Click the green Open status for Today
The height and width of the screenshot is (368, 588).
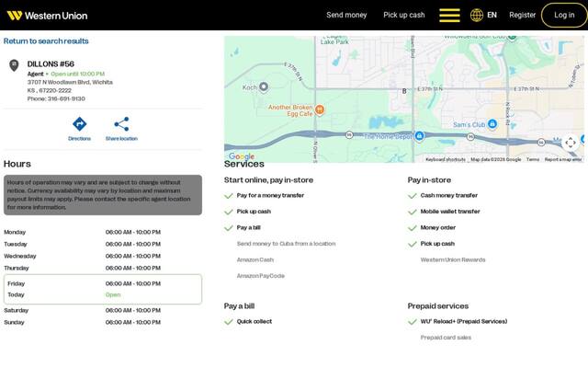(113, 294)
